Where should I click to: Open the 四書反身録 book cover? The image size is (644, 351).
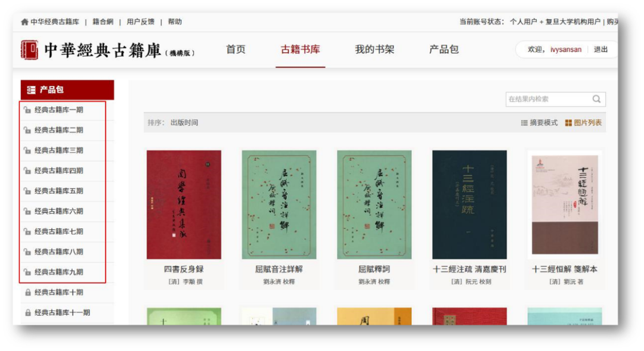(x=184, y=204)
